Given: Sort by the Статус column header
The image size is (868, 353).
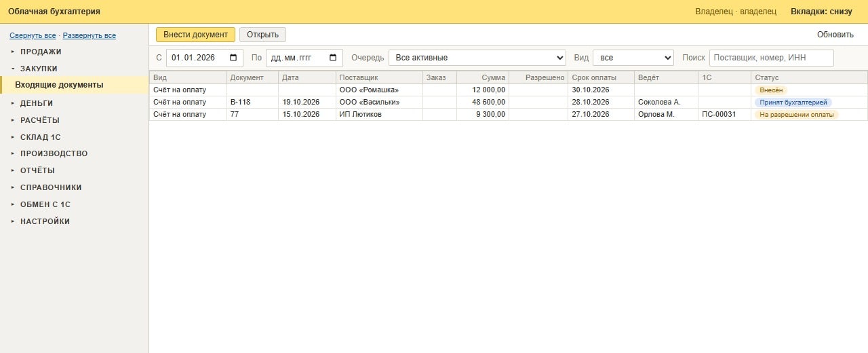Looking at the screenshot, I should [810, 77].
